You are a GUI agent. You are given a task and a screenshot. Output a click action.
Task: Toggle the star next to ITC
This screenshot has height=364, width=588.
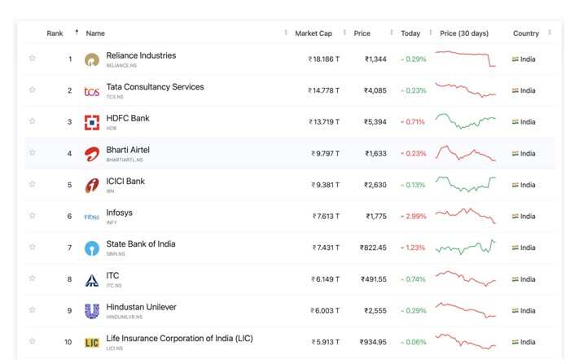tap(33, 278)
